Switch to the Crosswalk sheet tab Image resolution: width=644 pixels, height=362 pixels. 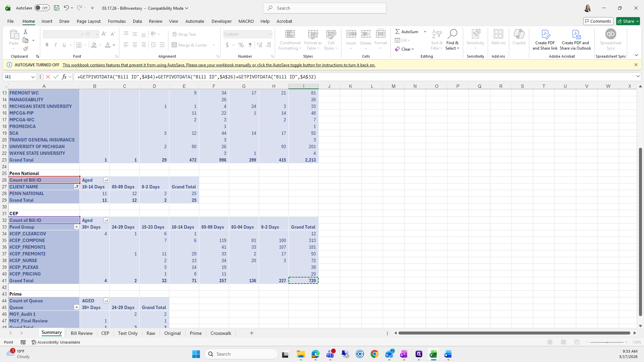pos(221,333)
